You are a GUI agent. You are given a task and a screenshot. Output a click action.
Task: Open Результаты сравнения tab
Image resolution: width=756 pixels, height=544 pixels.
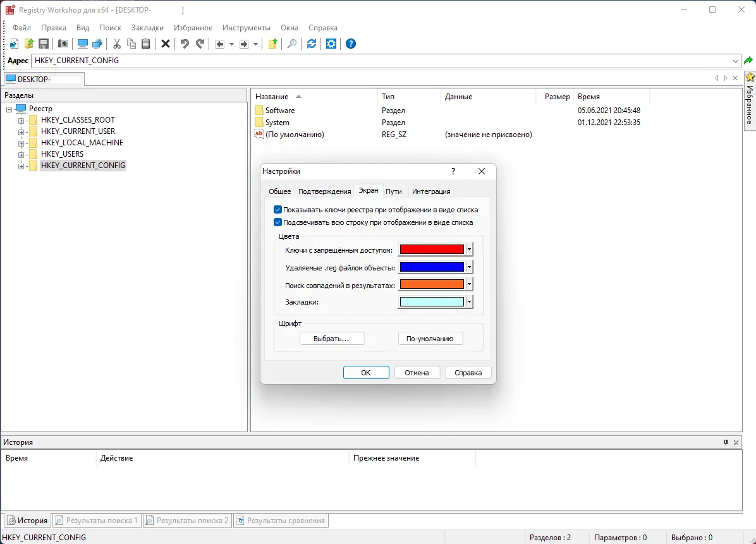pos(281,521)
